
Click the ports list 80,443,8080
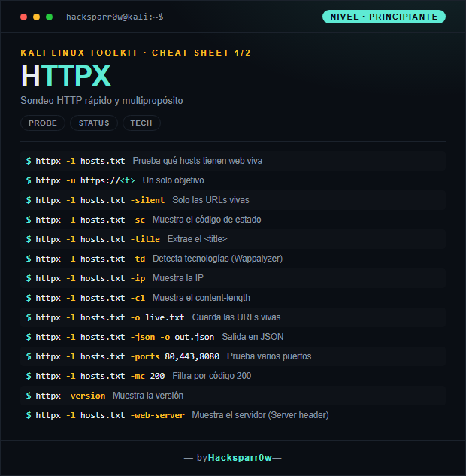click(x=192, y=356)
